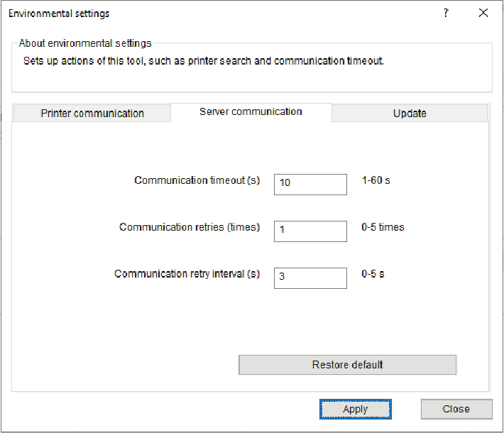Click the "1-60 s" range hint
This screenshot has width=504, height=433.
pos(376,181)
